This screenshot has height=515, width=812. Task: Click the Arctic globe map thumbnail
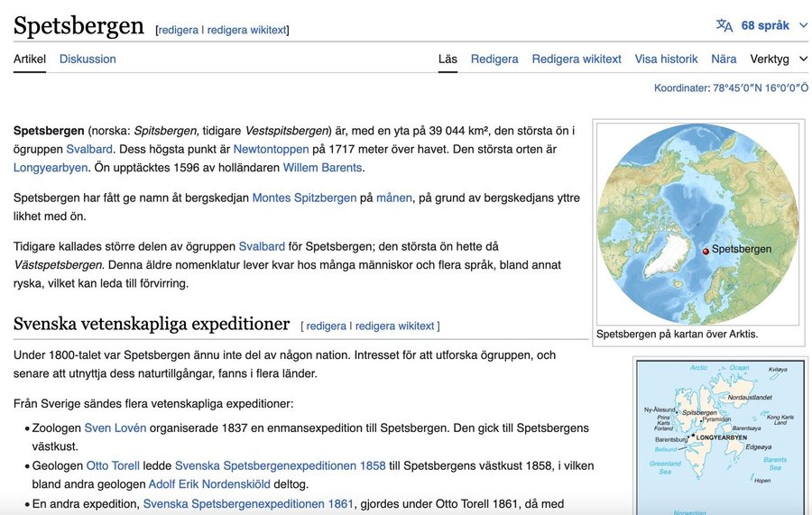coord(697,224)
